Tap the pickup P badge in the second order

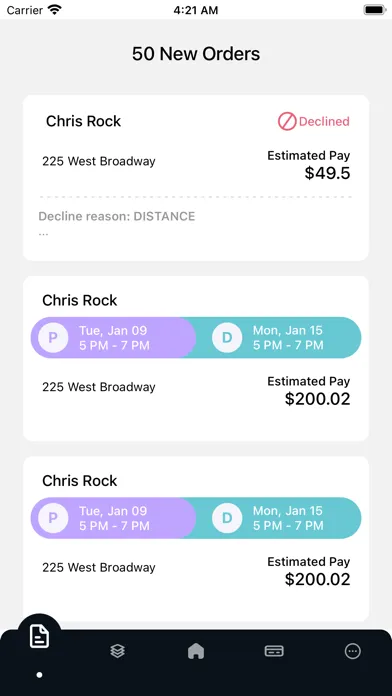53,338
